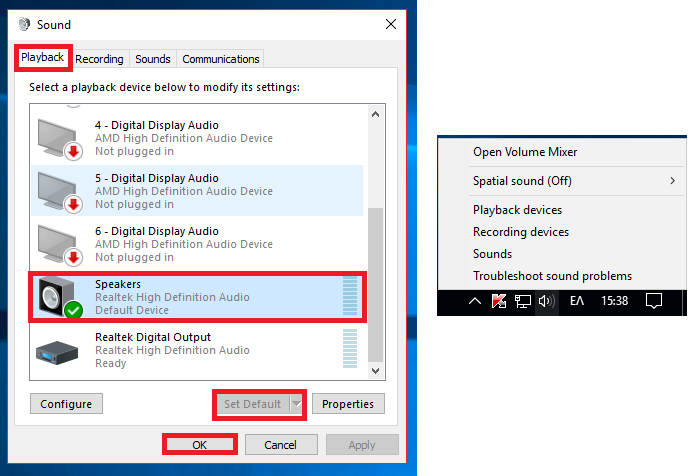This screenshot has height=476, width=691.
Task: Select Troubleshoot sound problems menu entry
Action: click(552, 276)
